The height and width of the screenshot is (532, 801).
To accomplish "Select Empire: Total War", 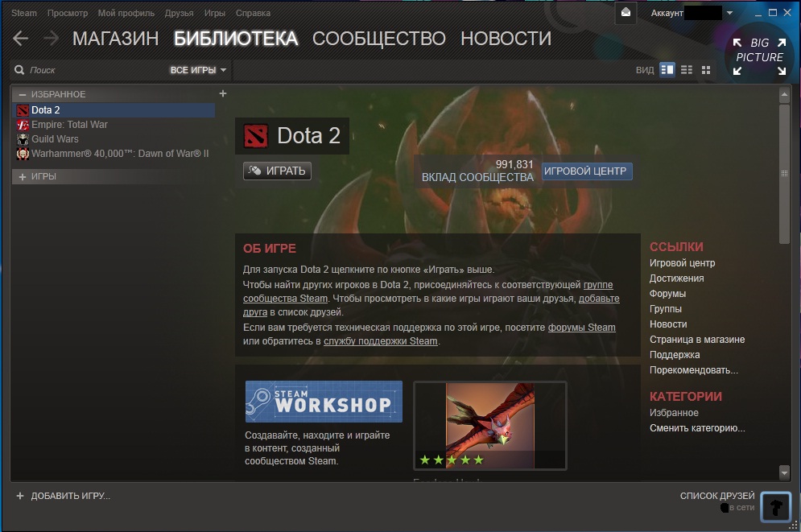I will [x=114, y=125].
